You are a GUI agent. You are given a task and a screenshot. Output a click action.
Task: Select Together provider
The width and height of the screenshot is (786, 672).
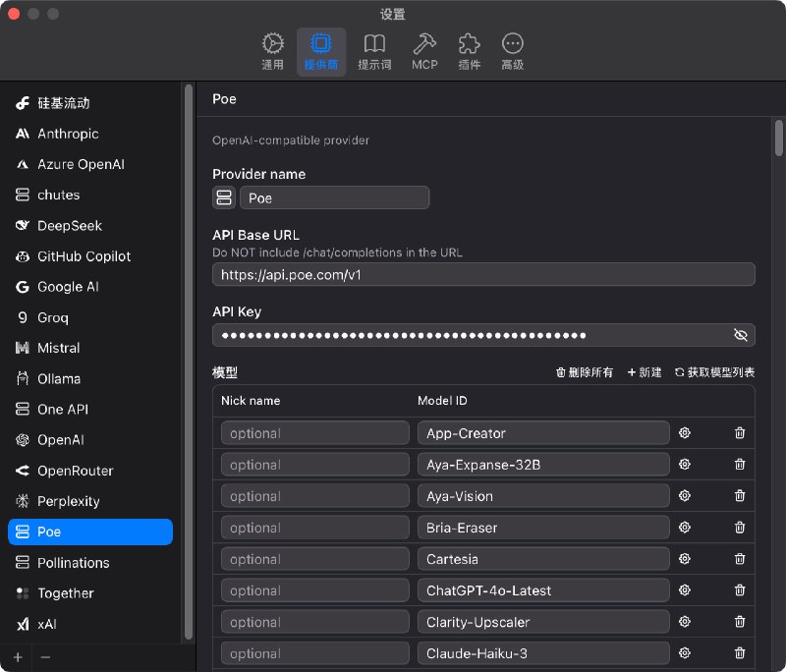(90, 593)
